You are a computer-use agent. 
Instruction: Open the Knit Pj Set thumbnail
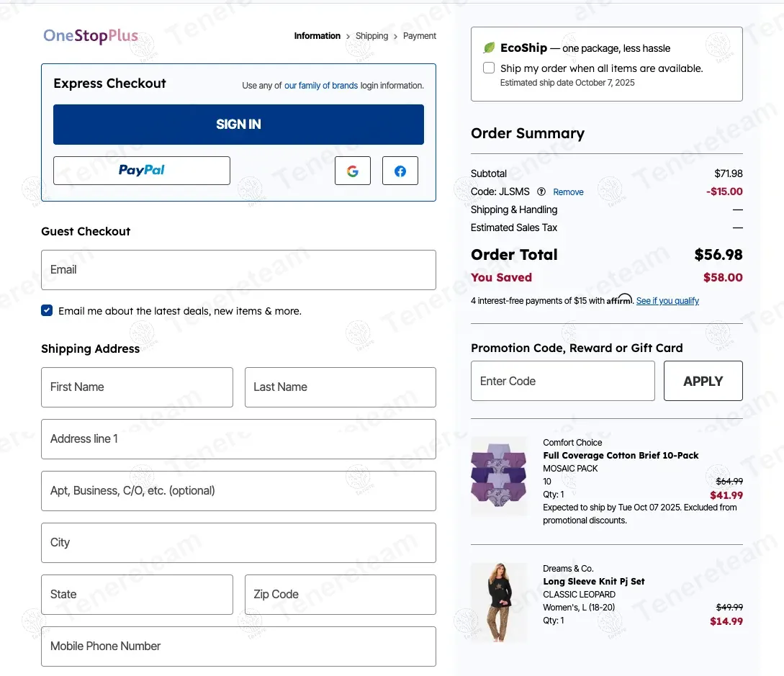[499, 602]
